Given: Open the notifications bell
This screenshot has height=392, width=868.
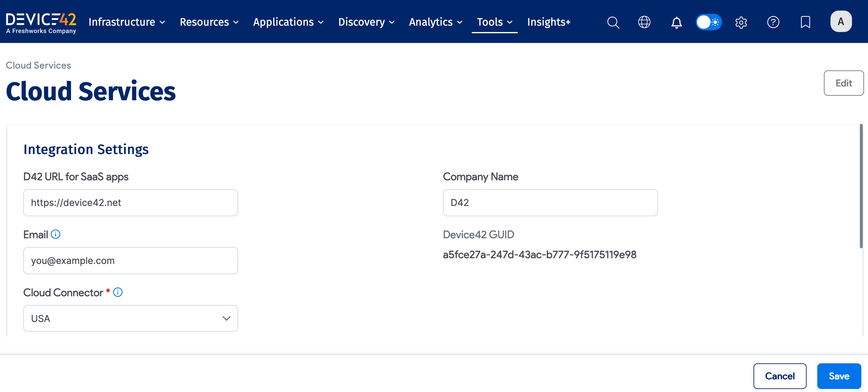Looking at the screenshot, I should (x=676, y=22).
